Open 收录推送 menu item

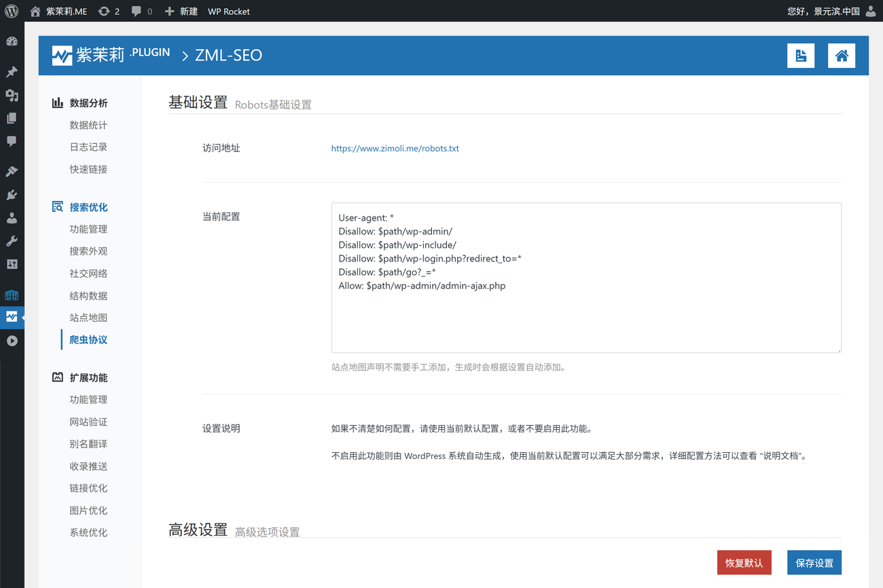pos(88,466)
